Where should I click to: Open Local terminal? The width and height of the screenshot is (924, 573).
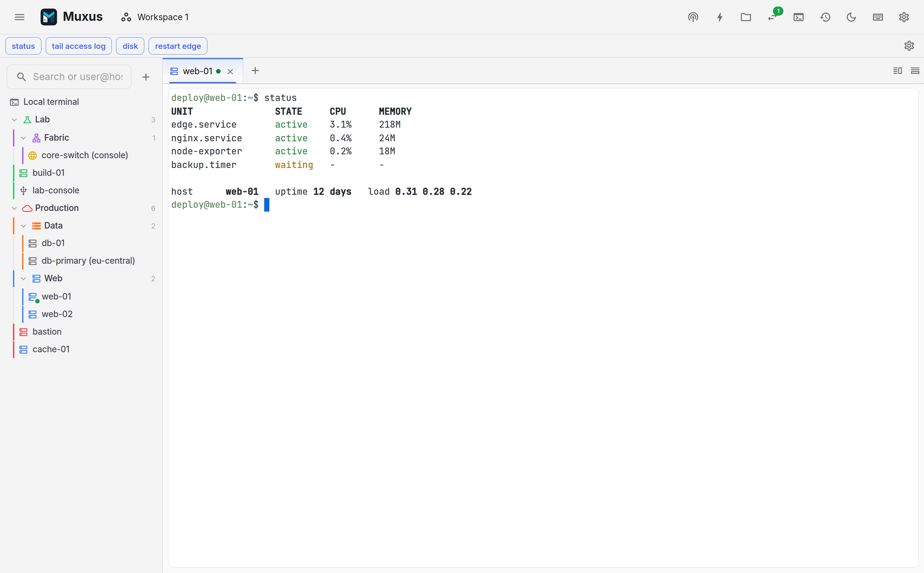pos(81,102)
